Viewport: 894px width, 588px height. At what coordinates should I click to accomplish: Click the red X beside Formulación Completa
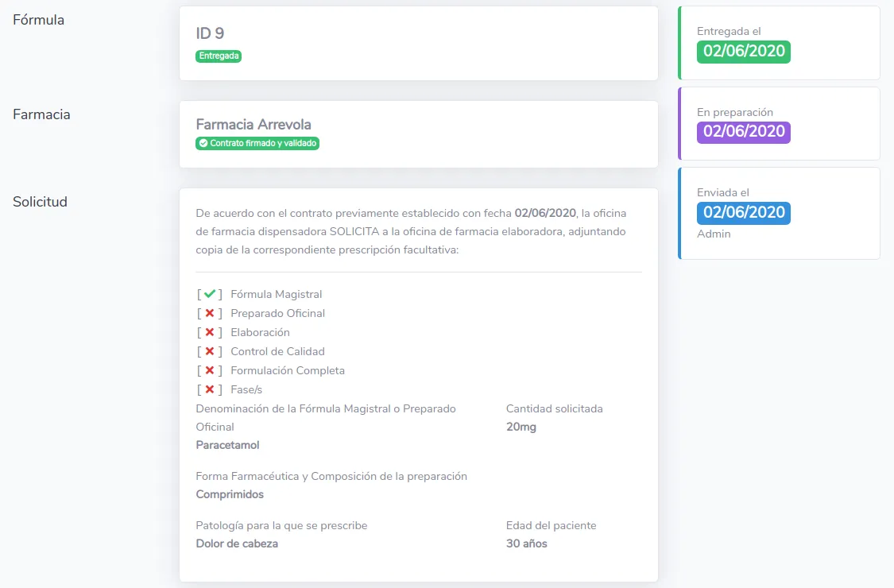click(x=209, y=370)
